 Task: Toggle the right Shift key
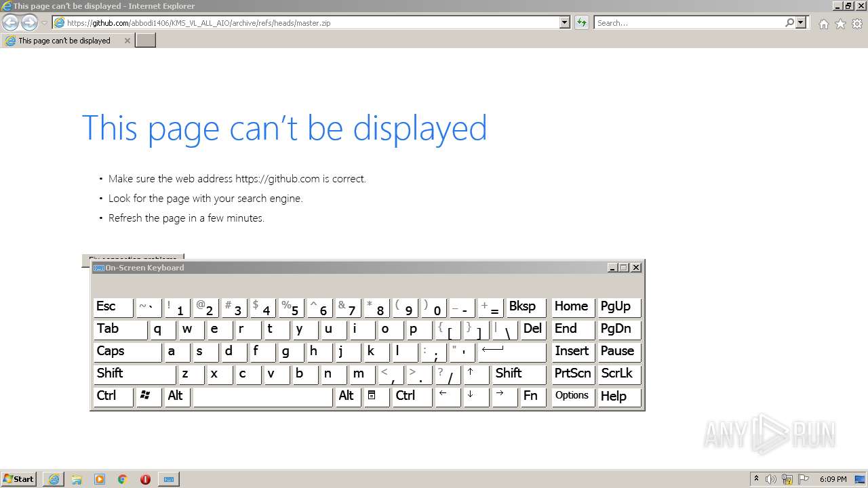click(519, 373)
